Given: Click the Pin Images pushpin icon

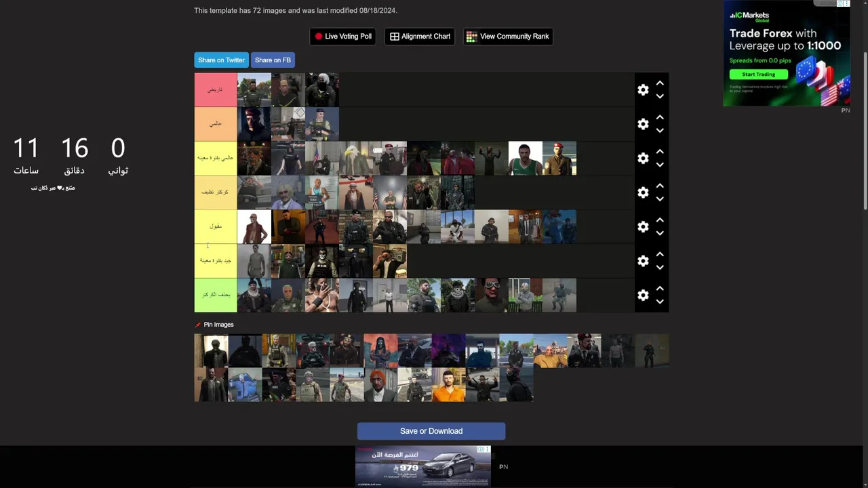Looking at the screenshot, I should (198, 325).
